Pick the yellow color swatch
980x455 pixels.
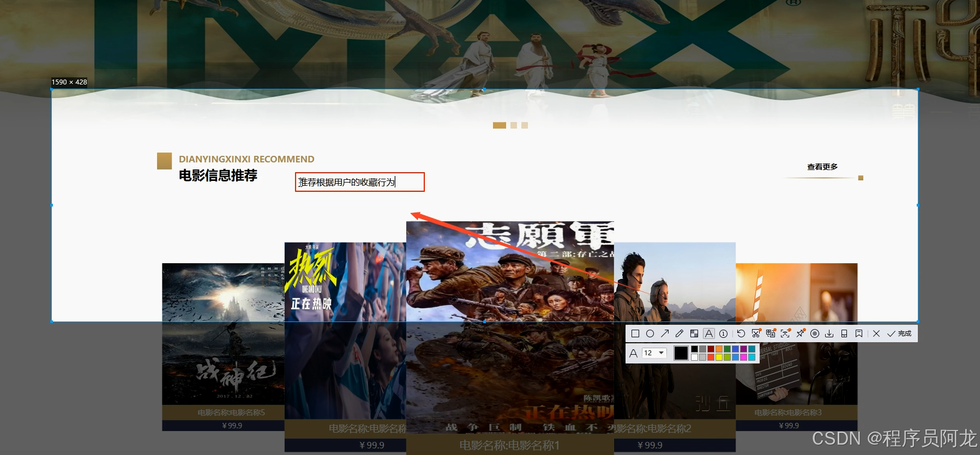pyautogui.click(x=719, y=357)
